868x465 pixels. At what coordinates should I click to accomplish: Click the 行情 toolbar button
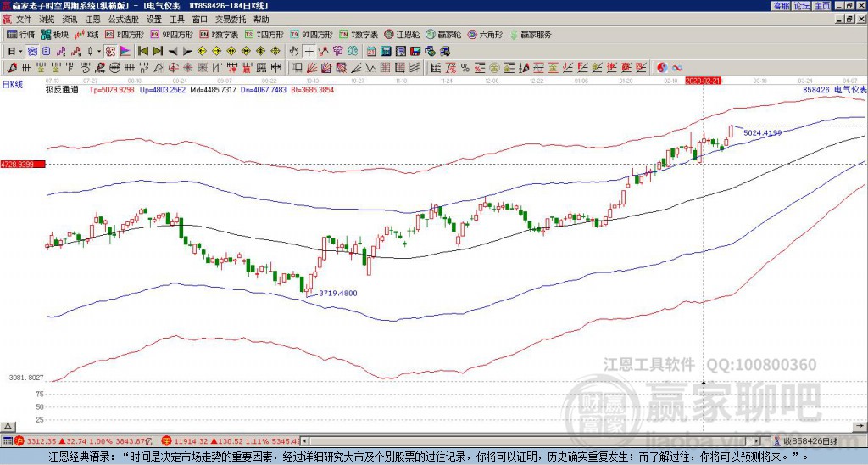[21, 34]
